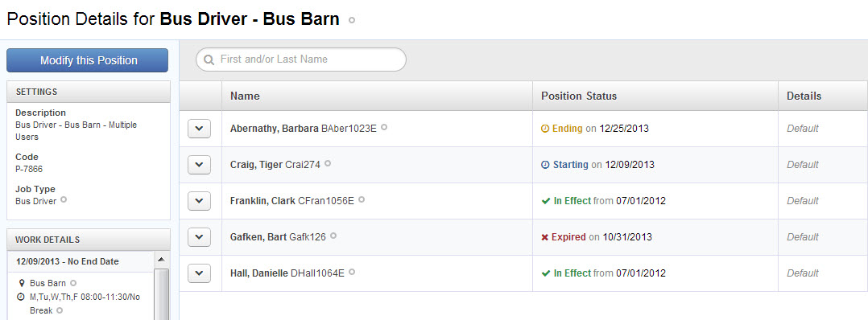Click the Modify this Position button
This screenshot has width=868, height=320.
(x=88, y=60)
